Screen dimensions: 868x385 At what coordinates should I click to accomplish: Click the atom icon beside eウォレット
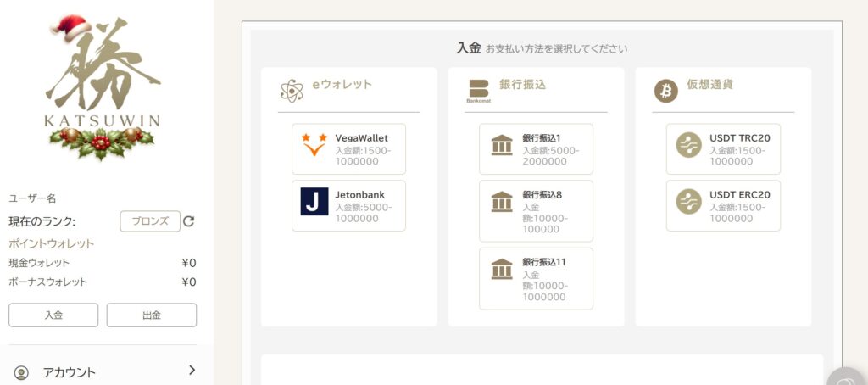pos(292,91)
